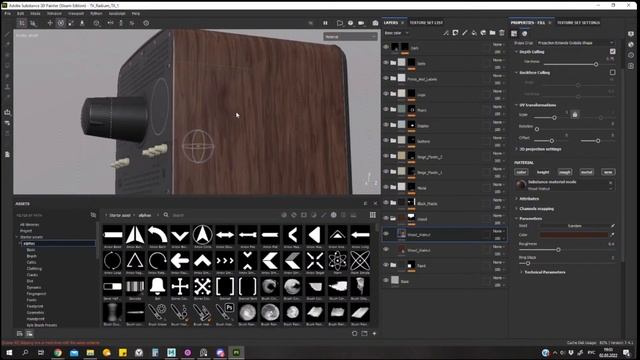This screenshot has height=360, width=640.
Task: Uncheck the Depth Culling checkbox
Action: pyautogui.click(x=613, y=51)
